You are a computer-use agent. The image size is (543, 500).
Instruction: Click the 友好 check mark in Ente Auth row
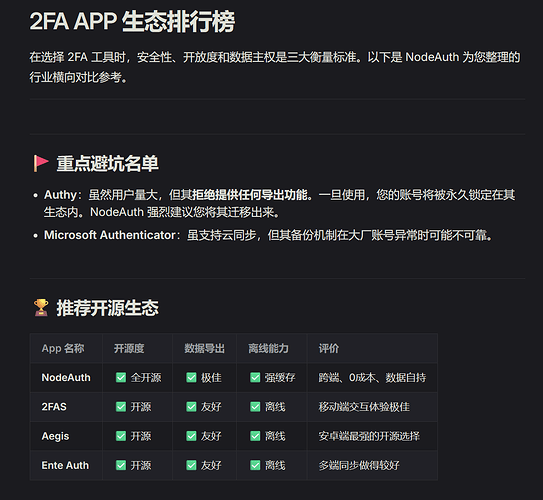(191, 465)
